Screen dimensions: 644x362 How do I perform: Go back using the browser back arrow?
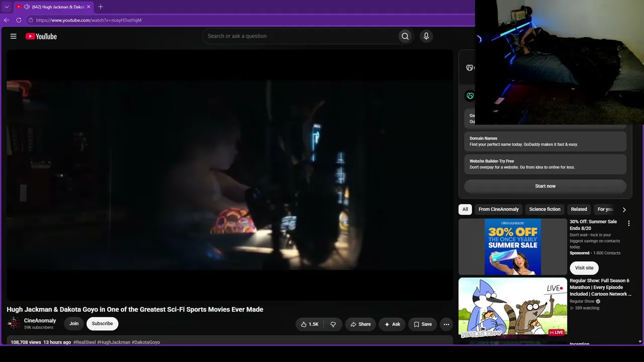pos(7,20)
